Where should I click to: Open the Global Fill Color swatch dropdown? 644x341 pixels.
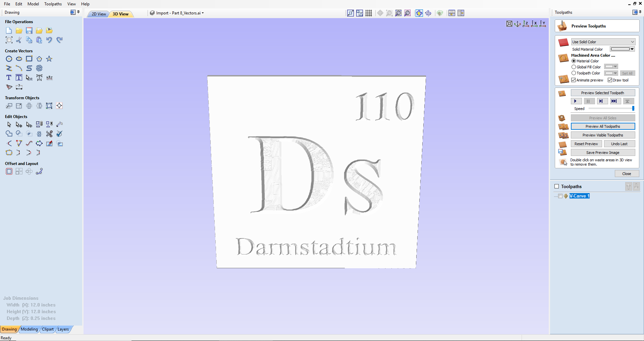coord(611,67)
